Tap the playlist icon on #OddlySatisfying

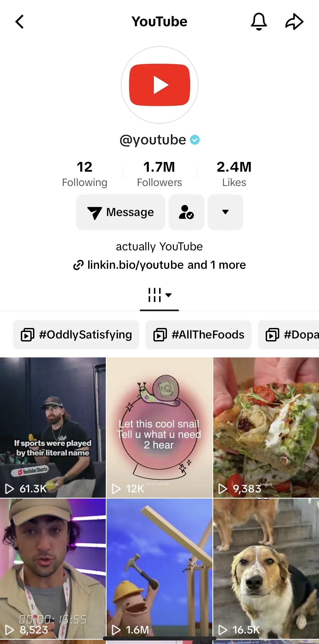(x=28, y=335)
